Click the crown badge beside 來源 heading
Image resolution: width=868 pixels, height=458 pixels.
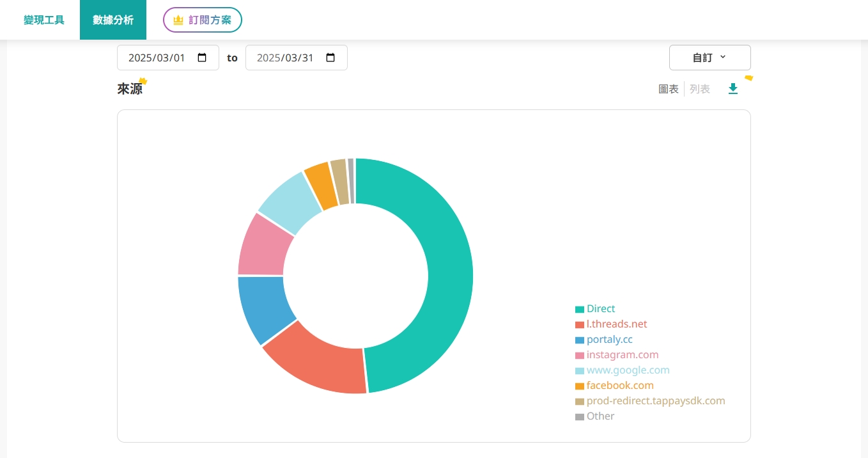[x=143, y=81]
